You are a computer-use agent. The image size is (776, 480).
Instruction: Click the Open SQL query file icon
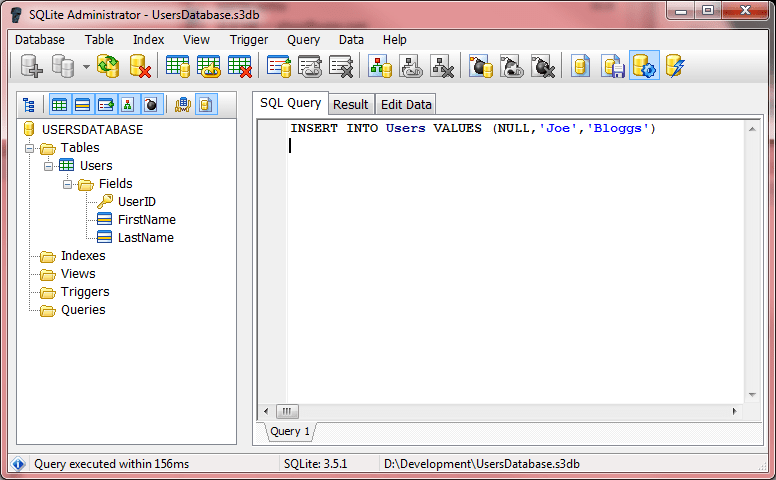[x=581, y=66]
